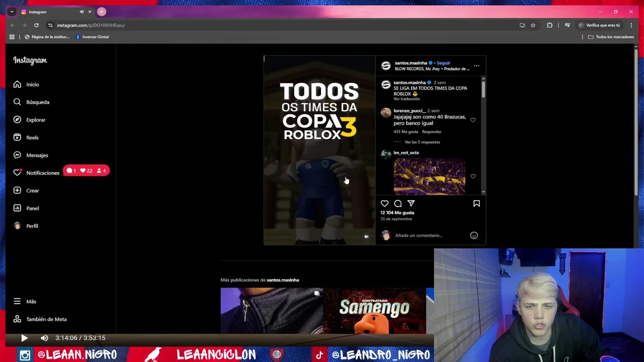This screenshot has width=644, height=362.
Task: Open the Samengo post thumbnail
Action: point(374,311)
